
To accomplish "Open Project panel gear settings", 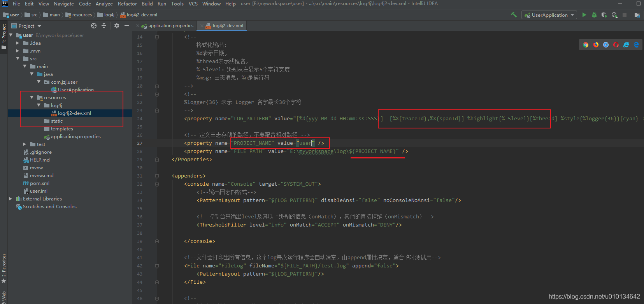I will pyautogui.click(x=117, y=26).
